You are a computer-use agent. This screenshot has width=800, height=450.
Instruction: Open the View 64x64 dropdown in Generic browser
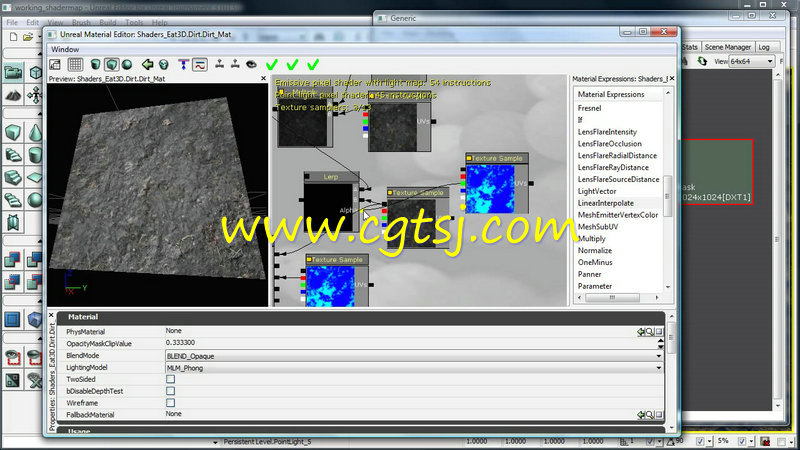(x=751, y=61)
